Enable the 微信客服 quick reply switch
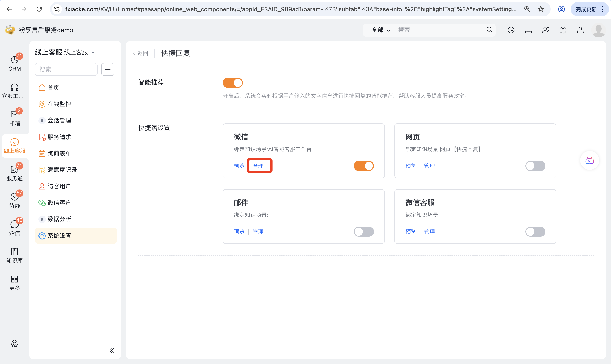Viewport: 611px width, 364px height. pyautogui.click(x=535, y=231)
